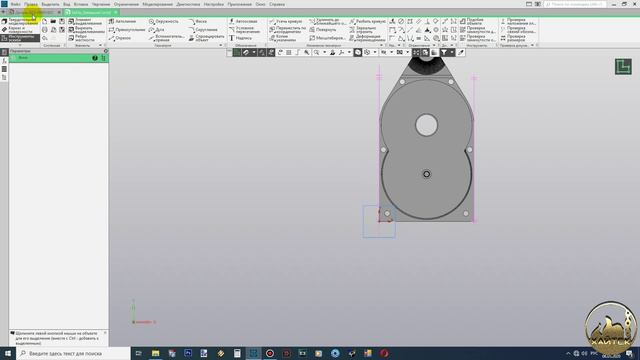
Task: Open the Правка menu
Action: 31,4
